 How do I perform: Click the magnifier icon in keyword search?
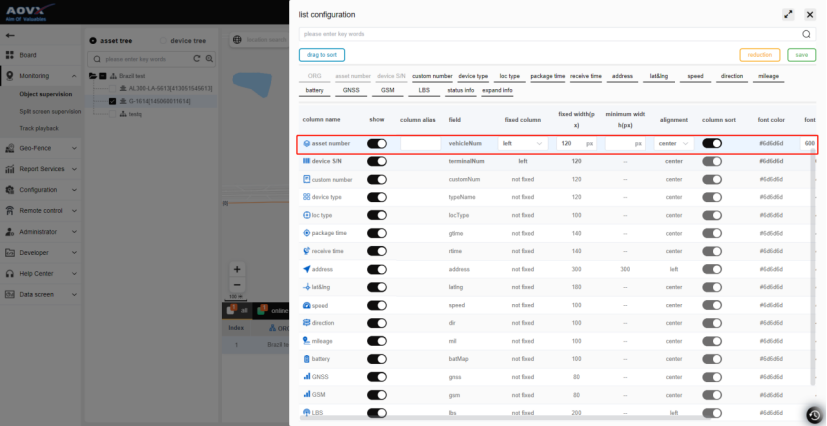(806, 34)
